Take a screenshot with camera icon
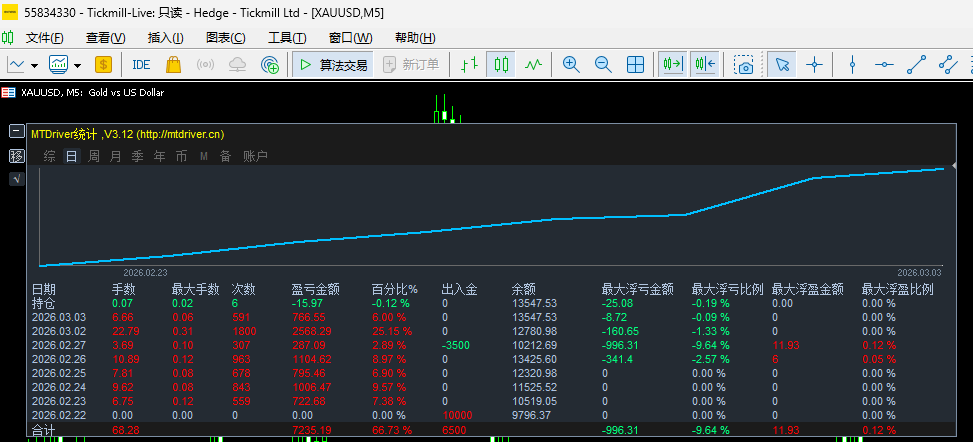 (743, 64)
